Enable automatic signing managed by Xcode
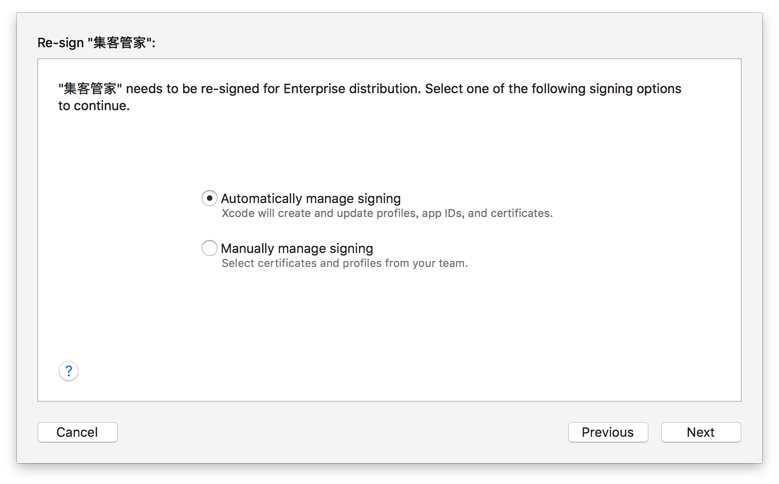 click(209, 198)
